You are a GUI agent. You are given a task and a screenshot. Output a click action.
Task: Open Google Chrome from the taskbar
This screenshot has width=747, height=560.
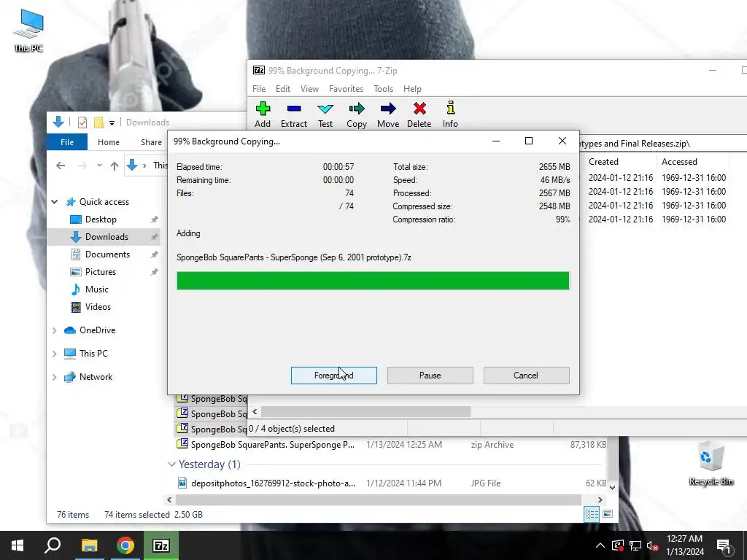125,545
